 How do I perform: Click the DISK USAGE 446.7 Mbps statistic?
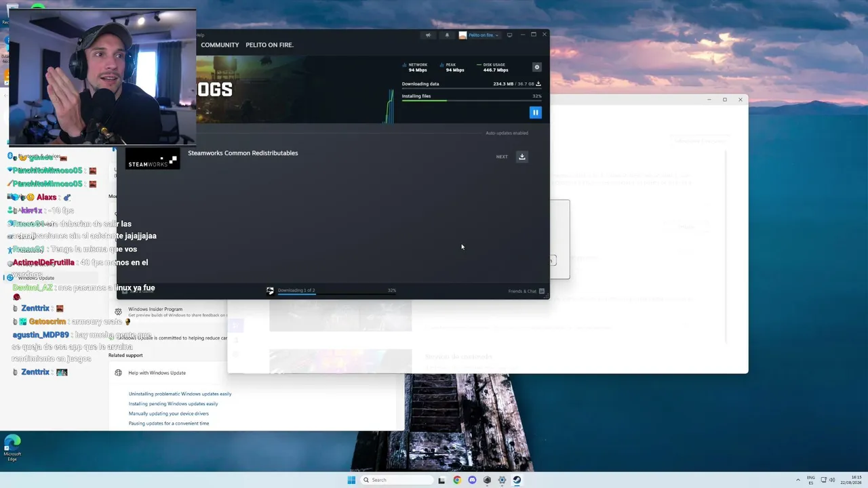tap(493, 67)
